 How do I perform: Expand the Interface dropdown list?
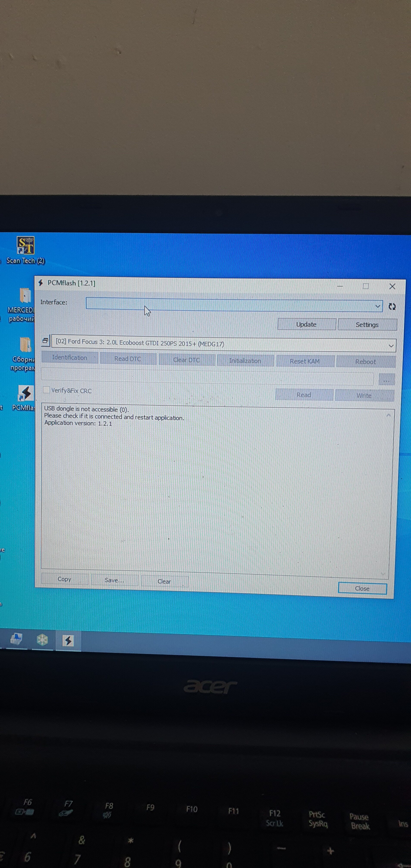pos(378,306)
